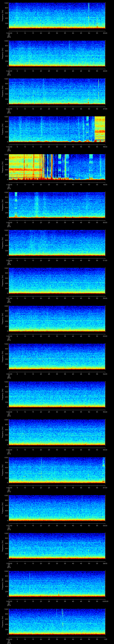Click the spectrogram panel starting at 5:54:00
Screen dimensions: 114x644
57,394
